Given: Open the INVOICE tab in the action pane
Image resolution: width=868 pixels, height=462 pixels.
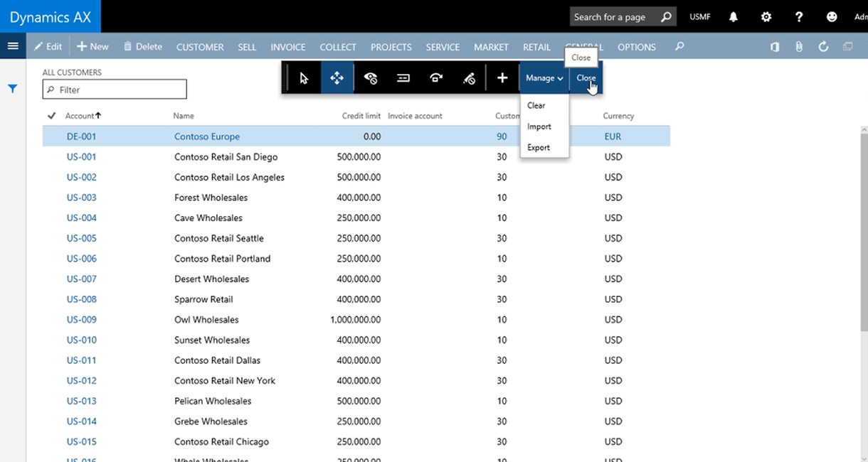Looking at the screenshot, I should coord(288,47).
